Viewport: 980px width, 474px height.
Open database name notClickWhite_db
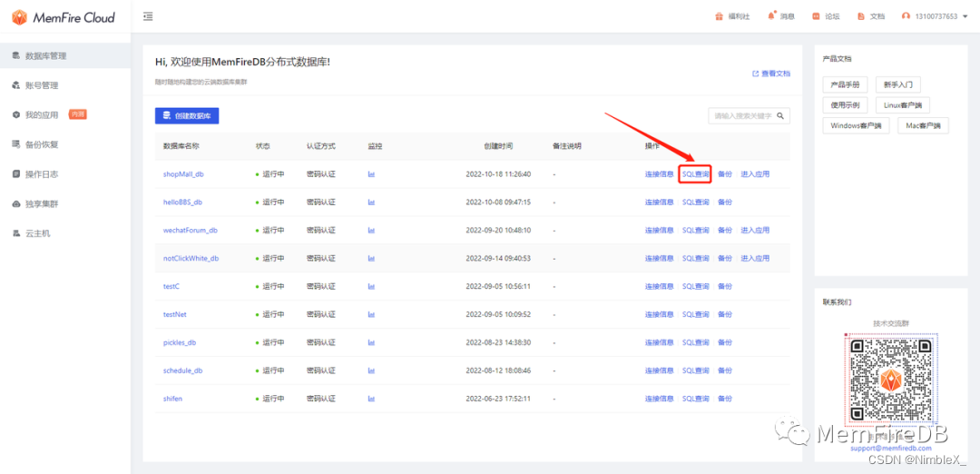point(191,258)
